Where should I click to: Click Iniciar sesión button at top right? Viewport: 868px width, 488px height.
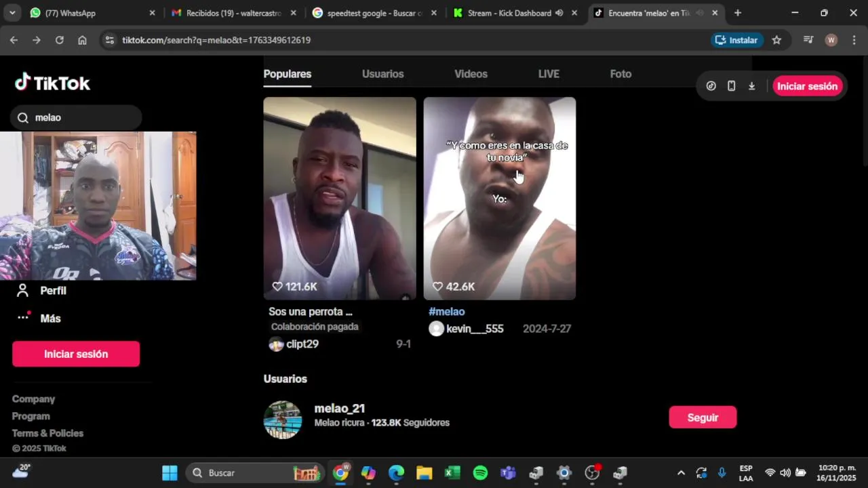[x=807, y=86]
